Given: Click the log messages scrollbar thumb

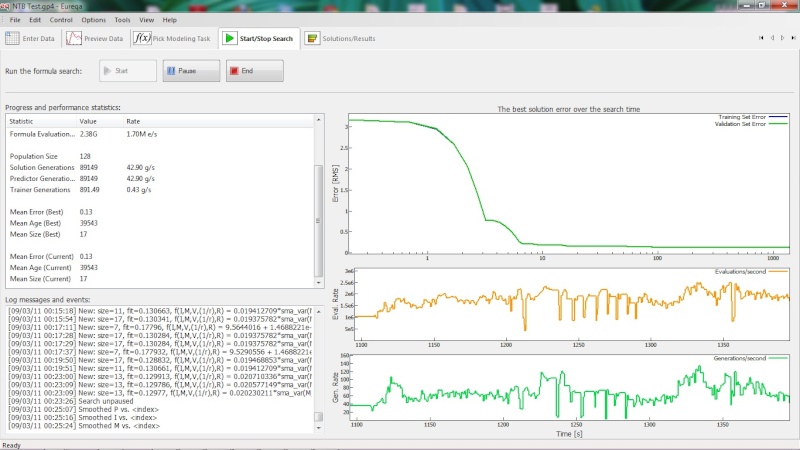Looking at the screenshot, I should [318, 417].
